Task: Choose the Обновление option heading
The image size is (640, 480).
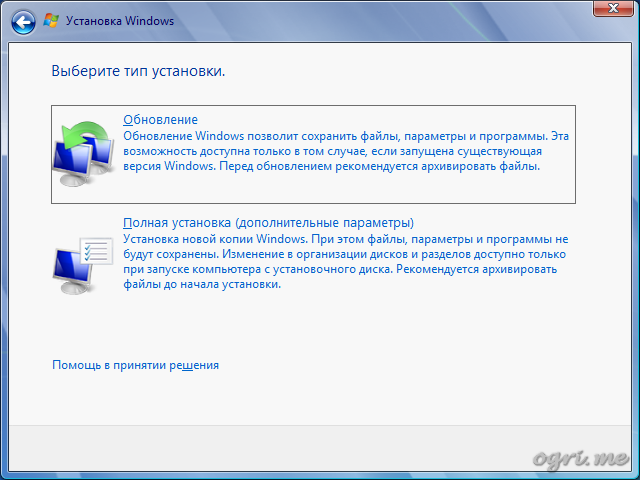Action: (x=160, y=120)
